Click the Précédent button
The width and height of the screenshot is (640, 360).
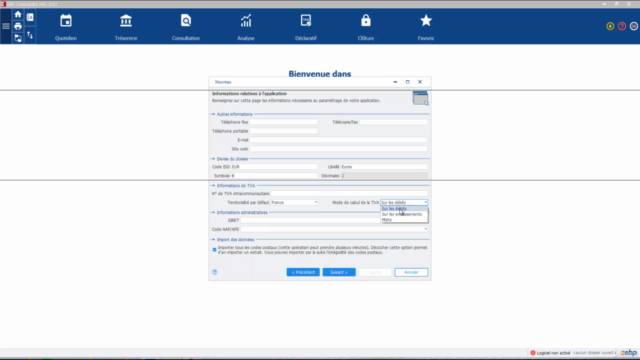click(303, 272)
